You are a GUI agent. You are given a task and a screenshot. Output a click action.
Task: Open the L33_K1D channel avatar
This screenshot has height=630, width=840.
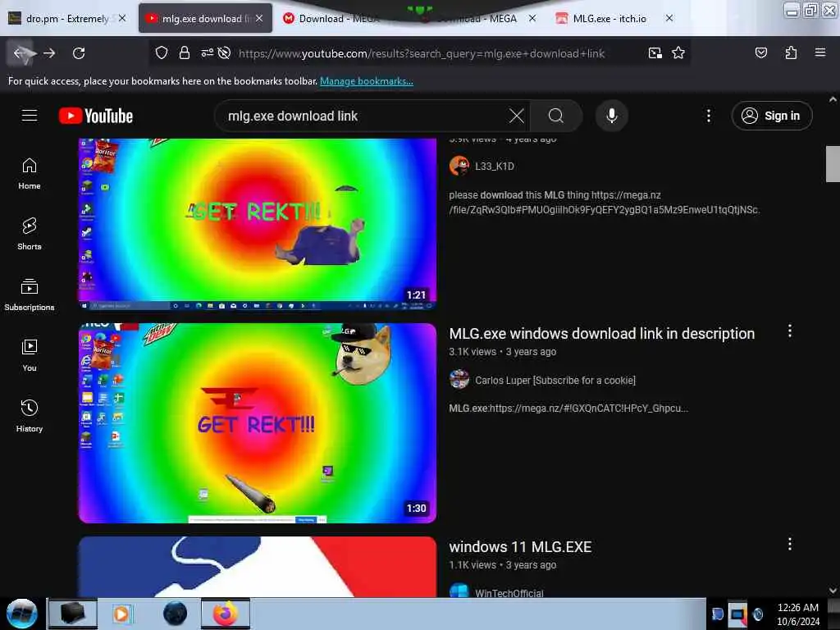coord(459,166)
